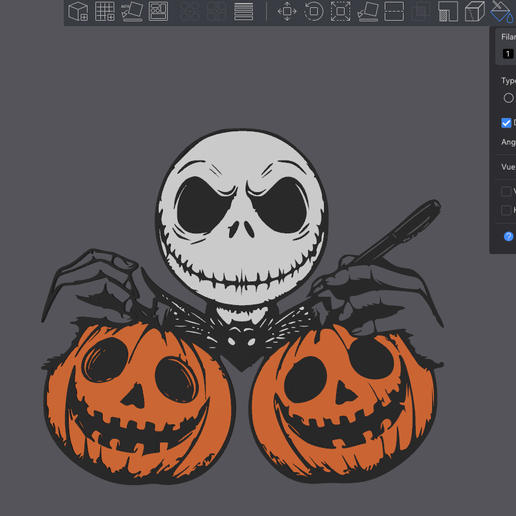Run Auto orient tool
Viewport: 516px width, 516px height.
click(132, 11)
